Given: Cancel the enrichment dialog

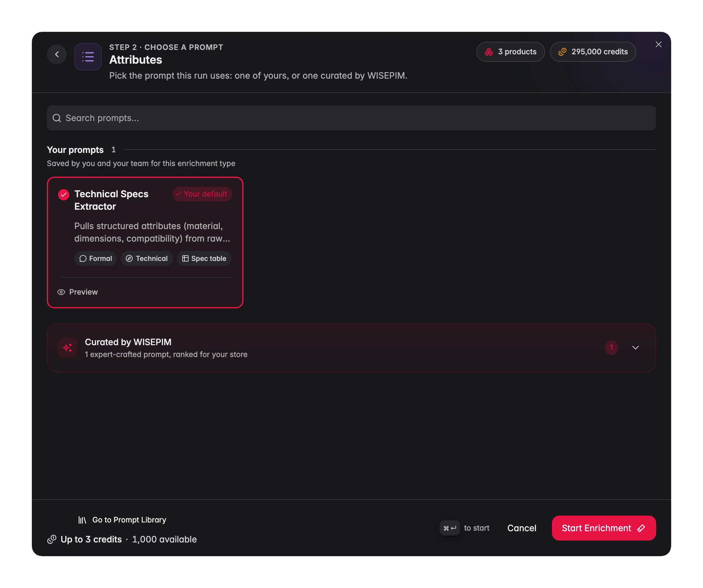Looking at the screenshot, I should [x=522, y=528].
